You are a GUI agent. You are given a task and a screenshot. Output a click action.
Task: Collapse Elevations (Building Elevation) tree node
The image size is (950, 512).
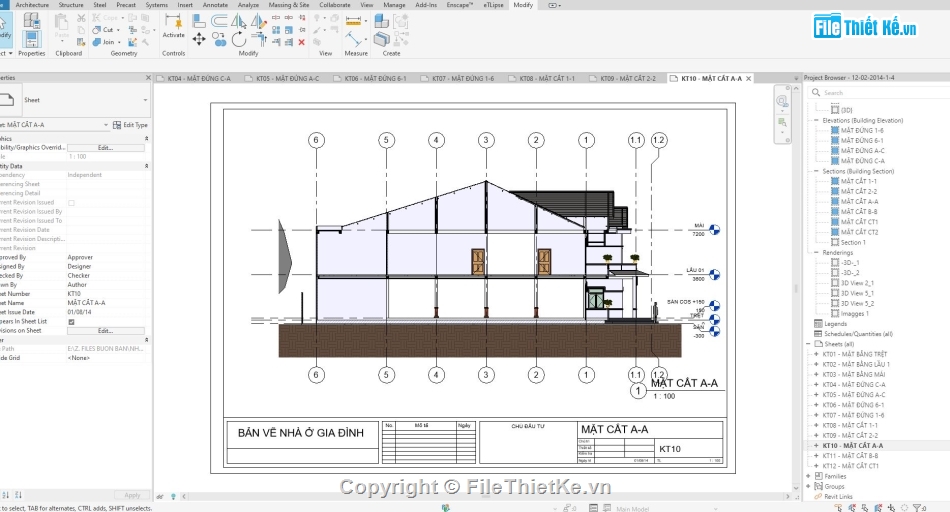click(815, 121)
